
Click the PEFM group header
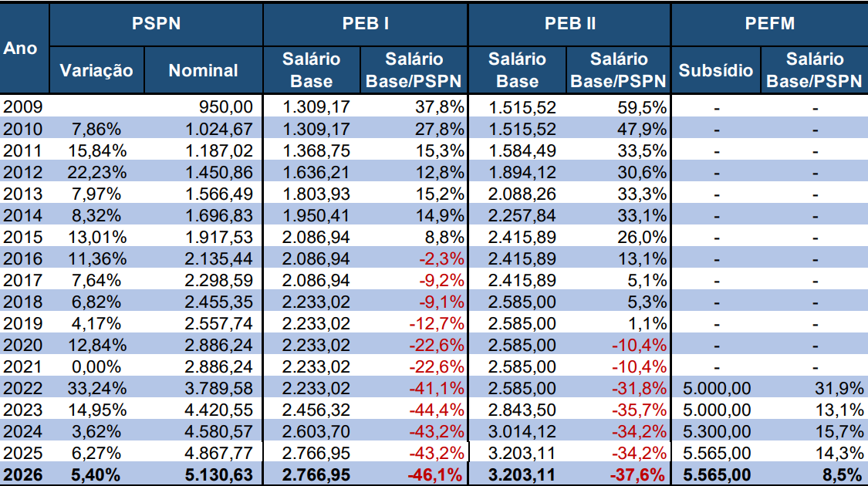click(769, 23)
